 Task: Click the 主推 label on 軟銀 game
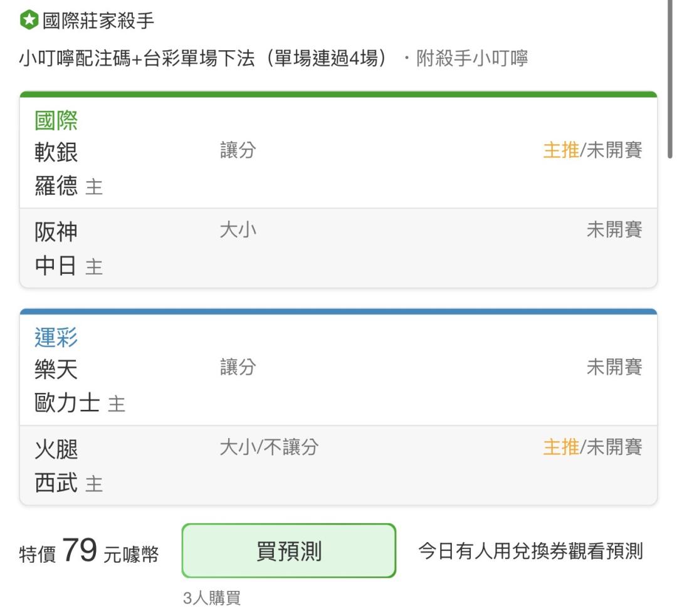coord(561,150)
